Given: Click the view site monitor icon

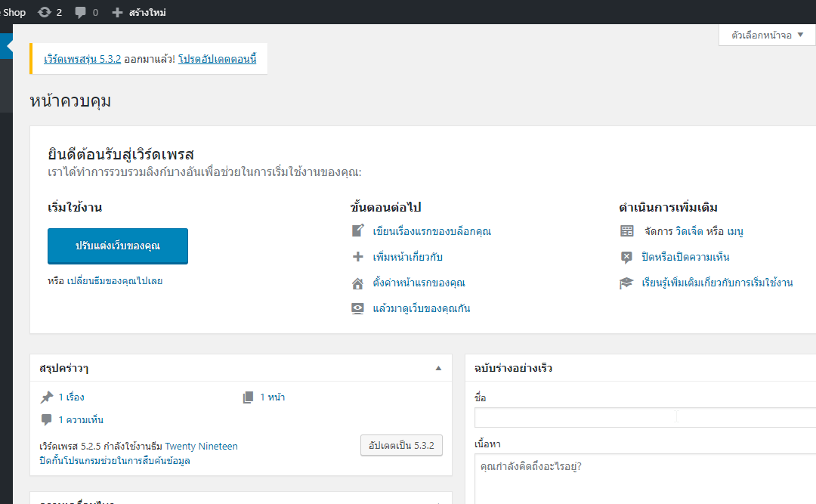Looking at the screenshot, I should point(357,309).
